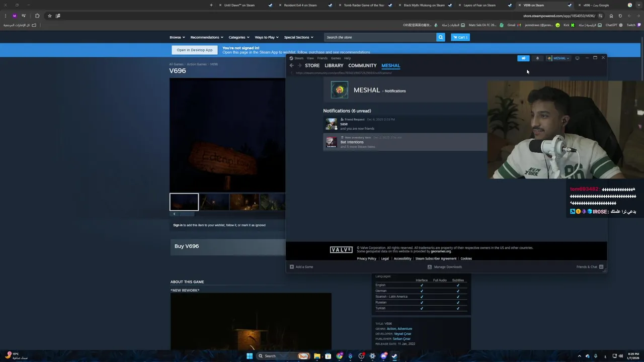Screen dimensions: 644x362
Task: Open the Bat Intentions inventory notification
Action: coord(405,142)
